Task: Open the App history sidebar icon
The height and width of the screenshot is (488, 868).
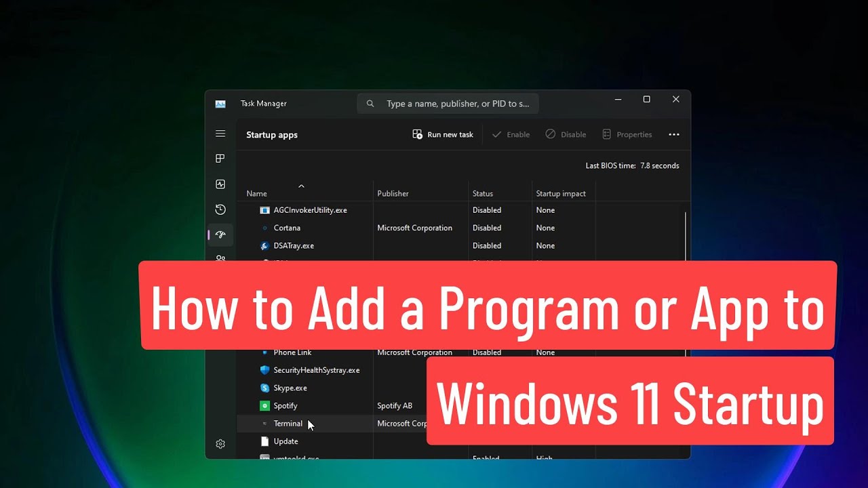Action: tap(220, 209)
